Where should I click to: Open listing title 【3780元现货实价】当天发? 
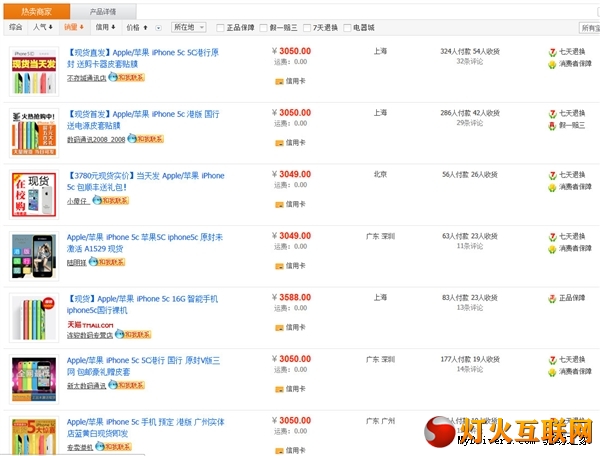(x=145, y=181)
